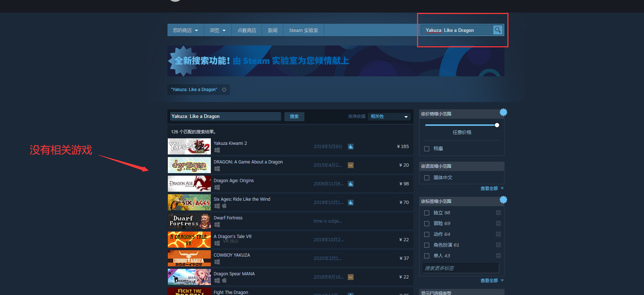Click the positive review icon for Dragon Age: Origins
This screenshot has width=644, height=295.
point(351,184)
